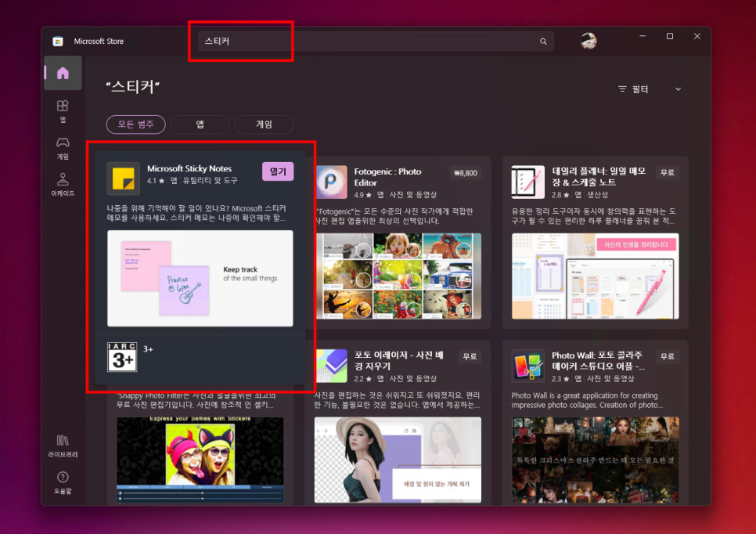Open the Arcade (아케이드) sidebar icon
The height and width of the screenshot is (534, 756).
[x=63, y=185]
